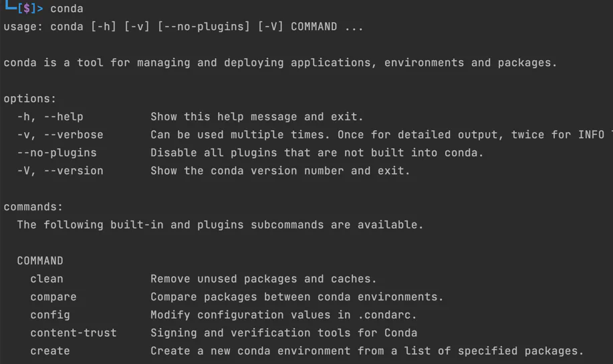Select the '-h, --help' option entry
The image size is (613, 364).
tap(50, 117)
